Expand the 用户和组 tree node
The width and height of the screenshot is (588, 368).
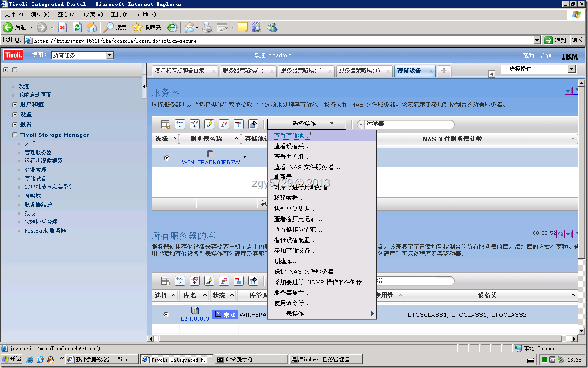pyautogui.click(x=15, y=104)
